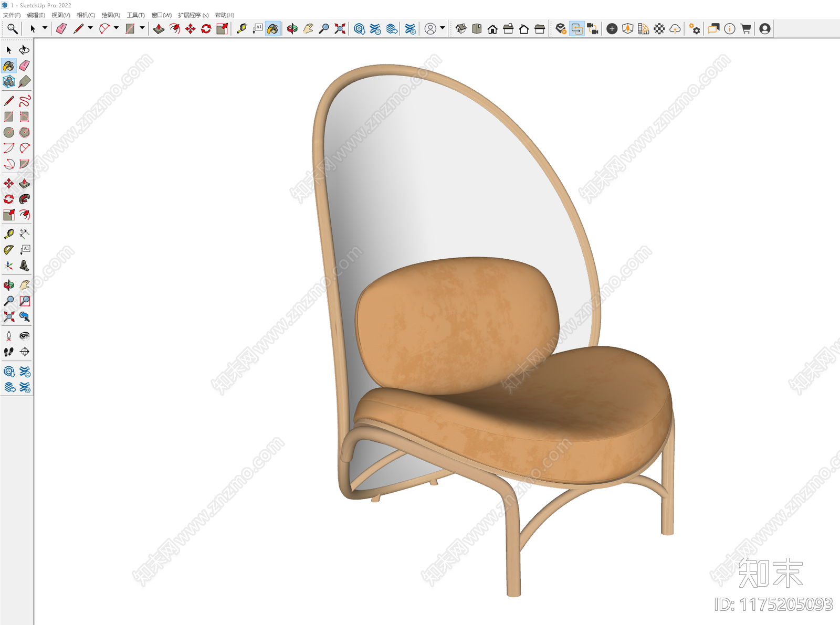Click Send to LayOut in top toolbar
This screenshot has width=840, height=625.
[x=392, y=29]
